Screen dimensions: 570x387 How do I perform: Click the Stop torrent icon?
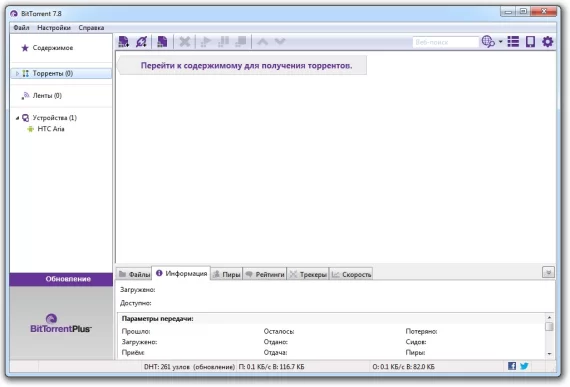pos(241,42)
